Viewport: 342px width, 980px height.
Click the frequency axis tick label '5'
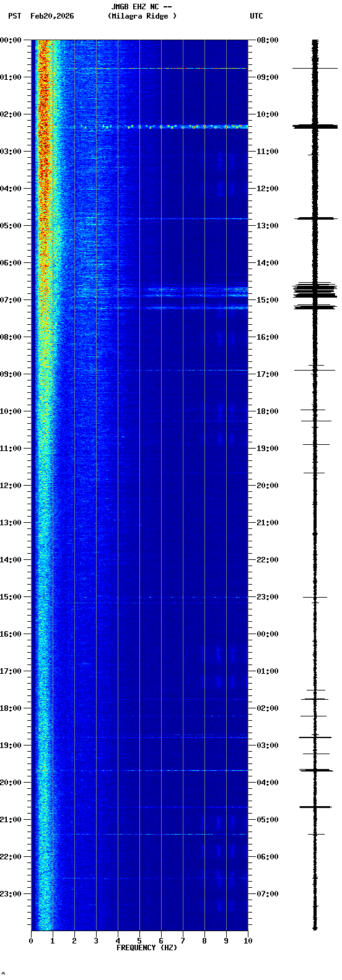139,941
